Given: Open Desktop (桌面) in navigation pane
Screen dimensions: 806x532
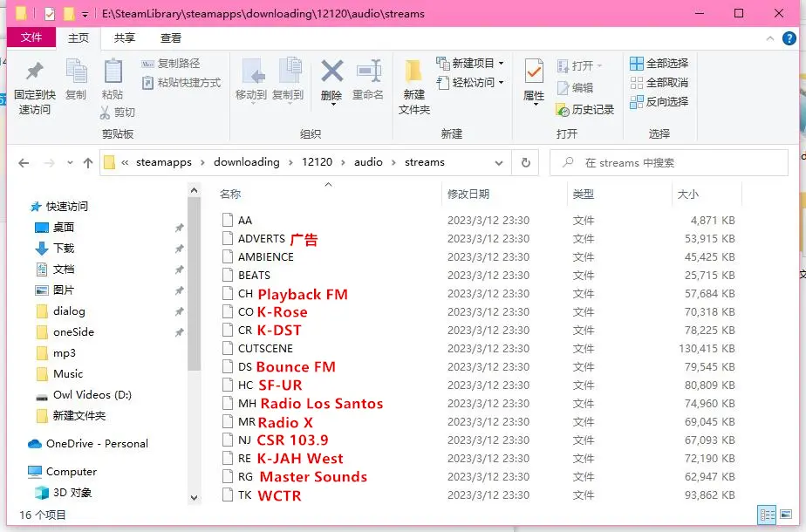Looking at the screenshot, I should coord(54,228).
